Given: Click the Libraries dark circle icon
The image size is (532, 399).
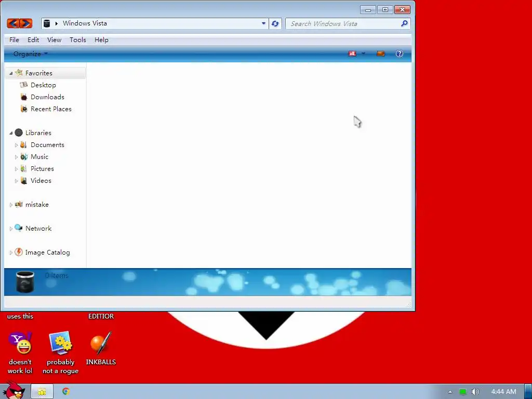Looking at the screenshot, I should tap(19, 132).
